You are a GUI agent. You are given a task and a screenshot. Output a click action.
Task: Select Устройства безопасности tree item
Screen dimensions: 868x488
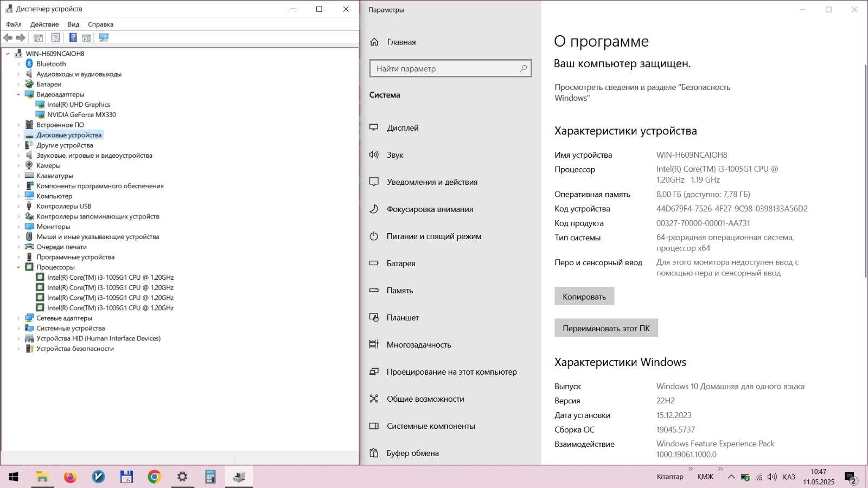tap(75, 349)
